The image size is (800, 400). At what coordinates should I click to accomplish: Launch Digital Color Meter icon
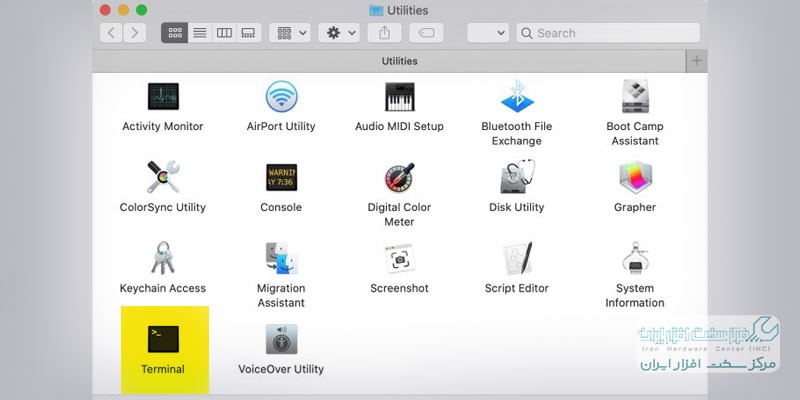[399, 177]
